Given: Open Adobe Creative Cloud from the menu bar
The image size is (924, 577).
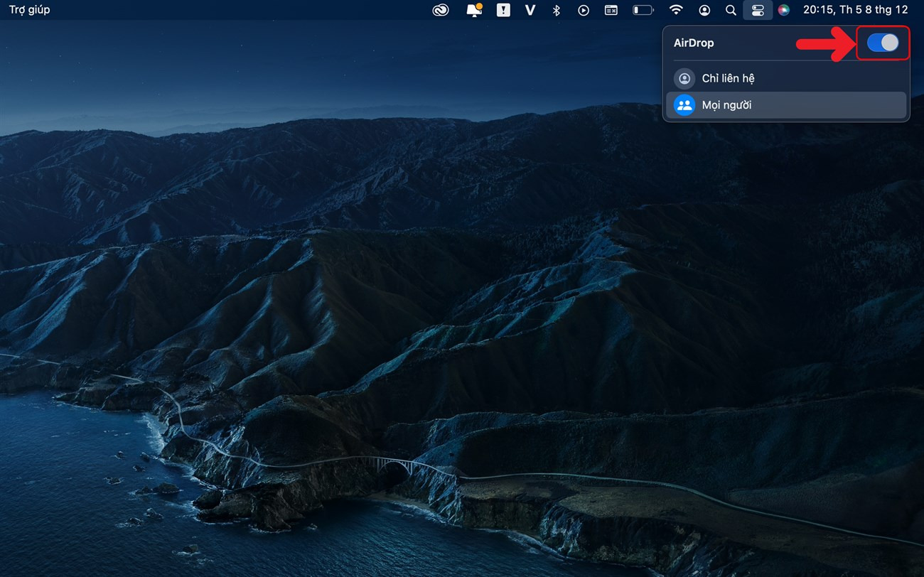Looking at the screenshot, I should pyautogui.click(x=441, y=10).
